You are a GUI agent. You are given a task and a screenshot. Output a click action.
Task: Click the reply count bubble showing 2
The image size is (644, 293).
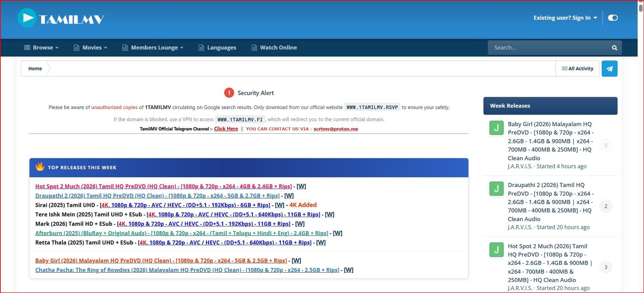coord(606,206)
